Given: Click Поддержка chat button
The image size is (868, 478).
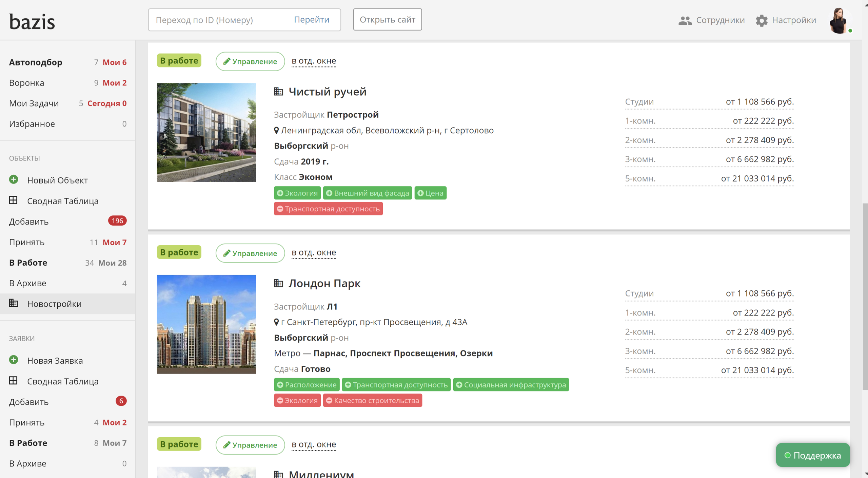Looking at the screenshot, I should tap(813, 455).
